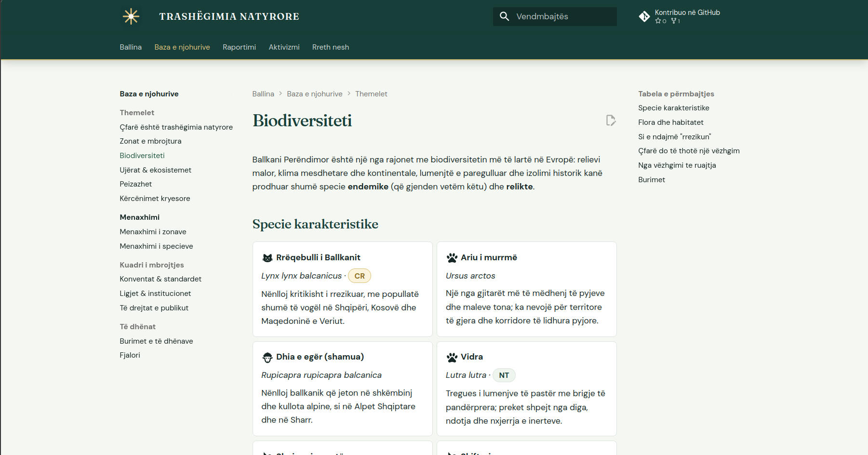Click the edit page icon beside Biodiversiteti
Image resolution: width=868 pixels, height=455 pixels.
pyautogui.click(x=611, y=120)
